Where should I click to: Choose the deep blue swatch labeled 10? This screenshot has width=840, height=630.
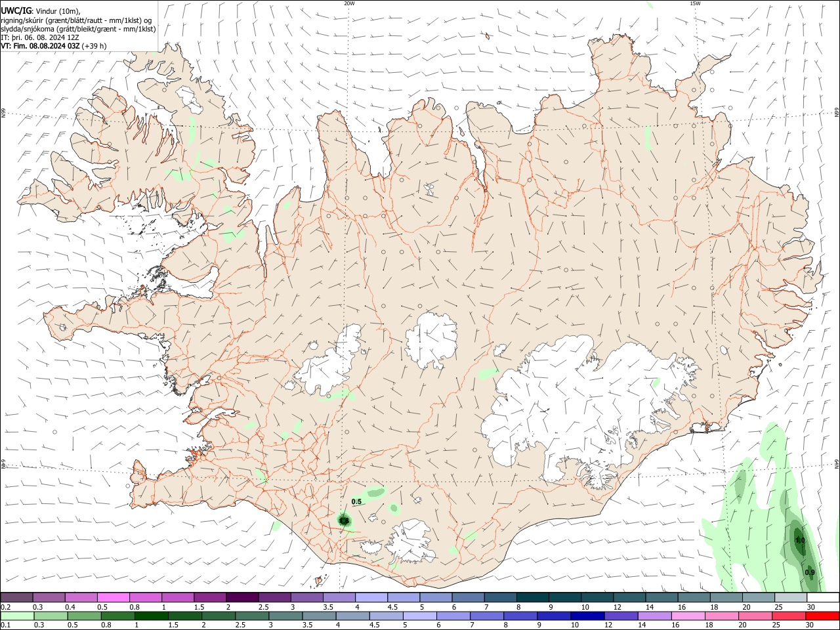pos(587,616)
